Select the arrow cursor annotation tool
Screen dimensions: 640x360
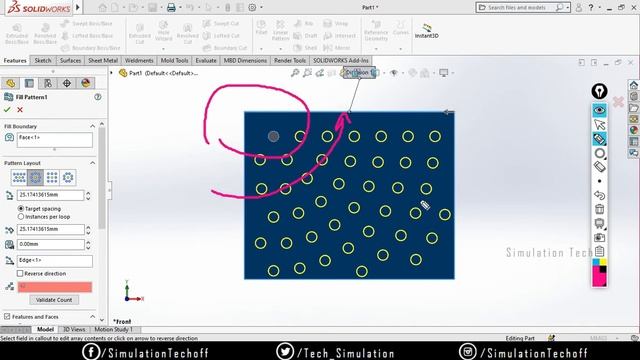[x=599, y=124]
